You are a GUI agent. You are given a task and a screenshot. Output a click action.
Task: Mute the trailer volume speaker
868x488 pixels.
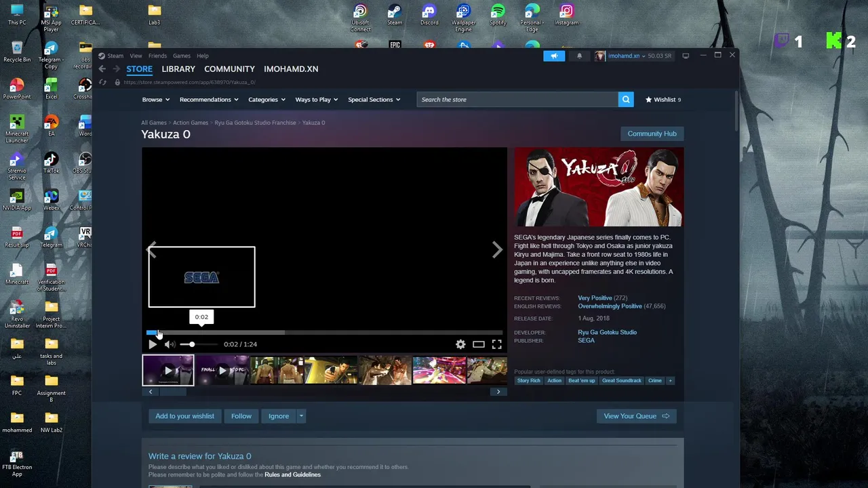tap(170, 344)
